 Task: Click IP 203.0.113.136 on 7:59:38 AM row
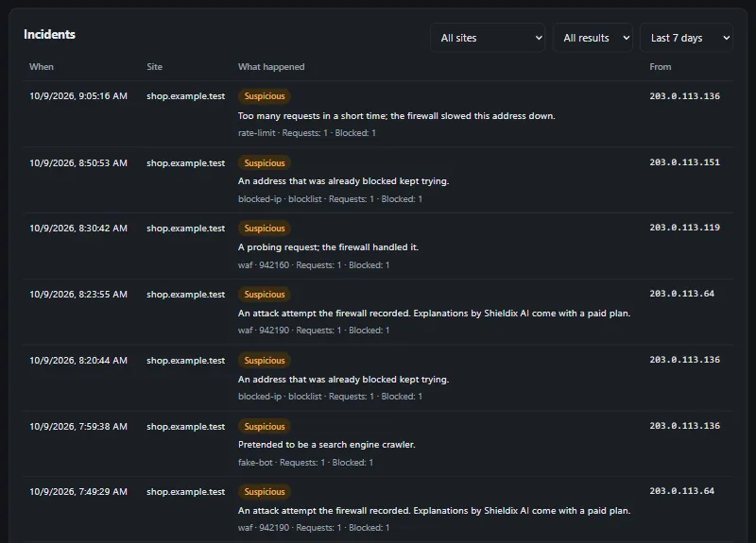pyautogui.click(x=684, y=426)
